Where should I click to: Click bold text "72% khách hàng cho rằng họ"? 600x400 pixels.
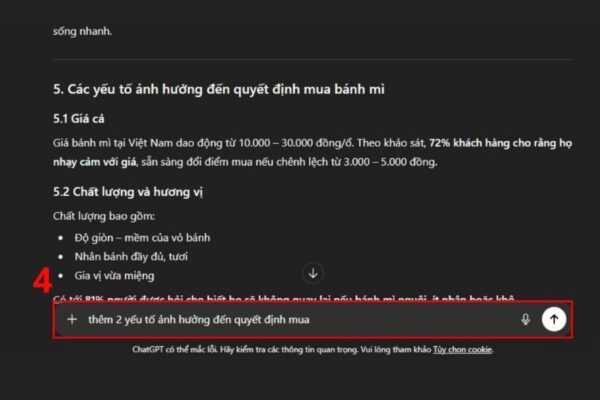[501, 143]
